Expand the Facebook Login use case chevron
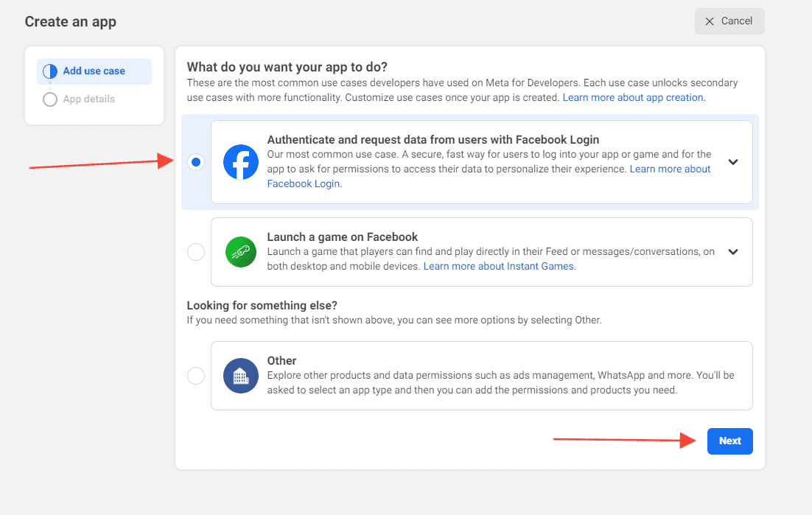Screen dimensions: 812x515 (x=732, y=162)
